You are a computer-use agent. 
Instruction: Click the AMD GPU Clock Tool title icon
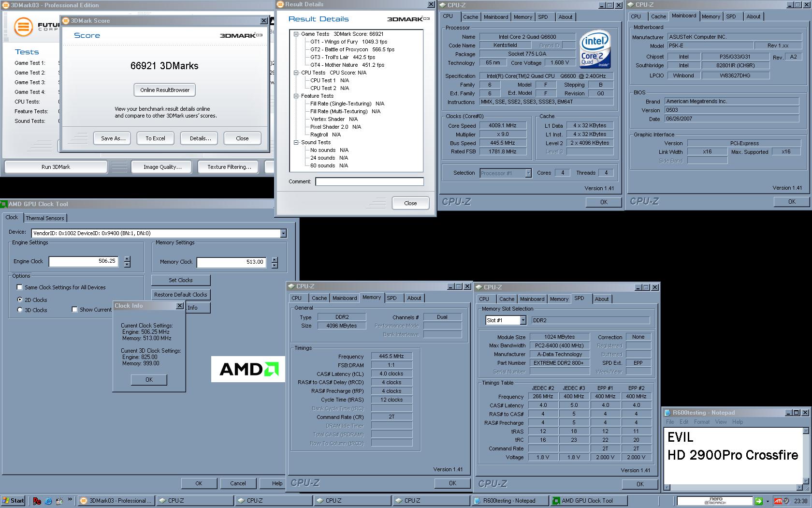point(4,204)
